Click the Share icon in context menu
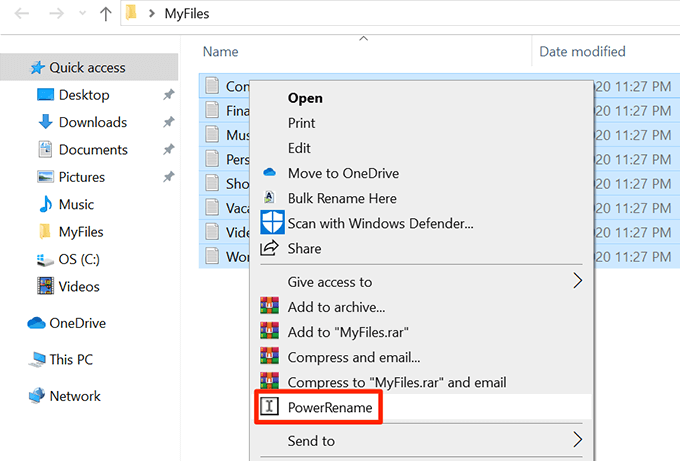 click(x=269, y=248)
